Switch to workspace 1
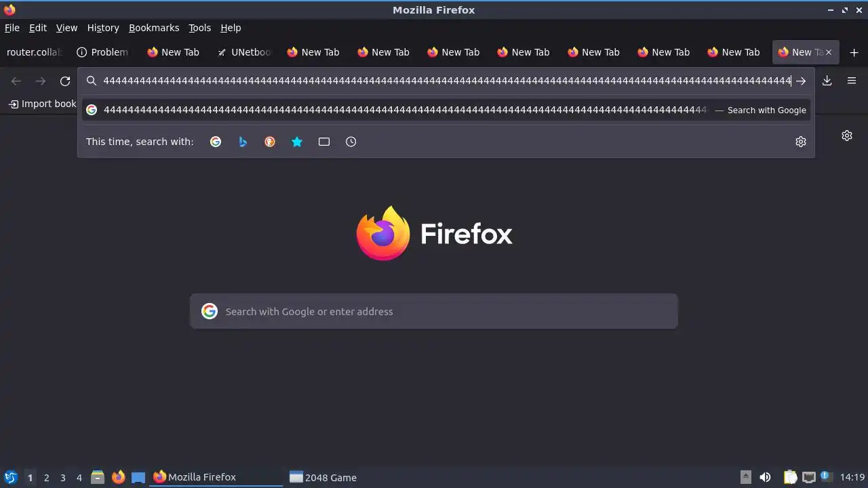 click(x=30, y=478)
